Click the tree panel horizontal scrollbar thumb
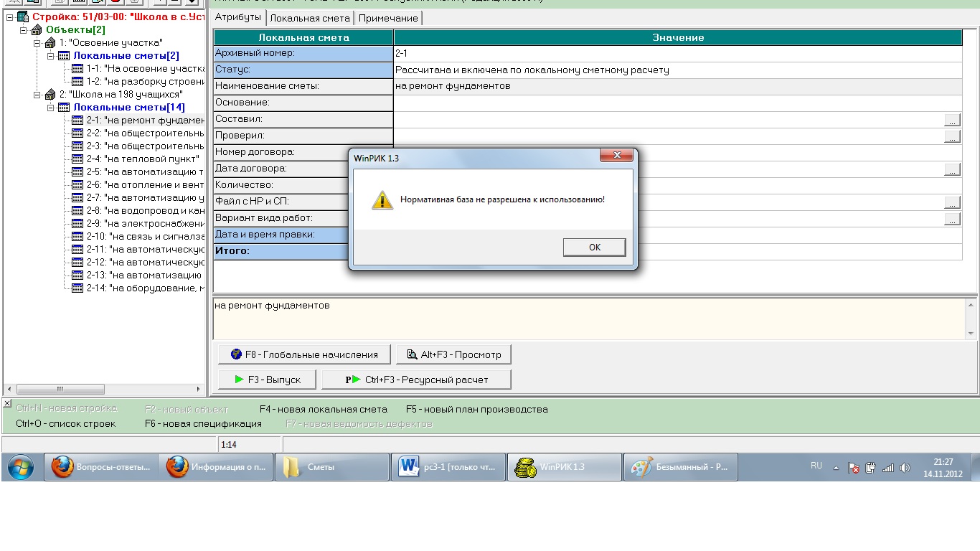This screenshot has height=551, width=980. (60, 389)
